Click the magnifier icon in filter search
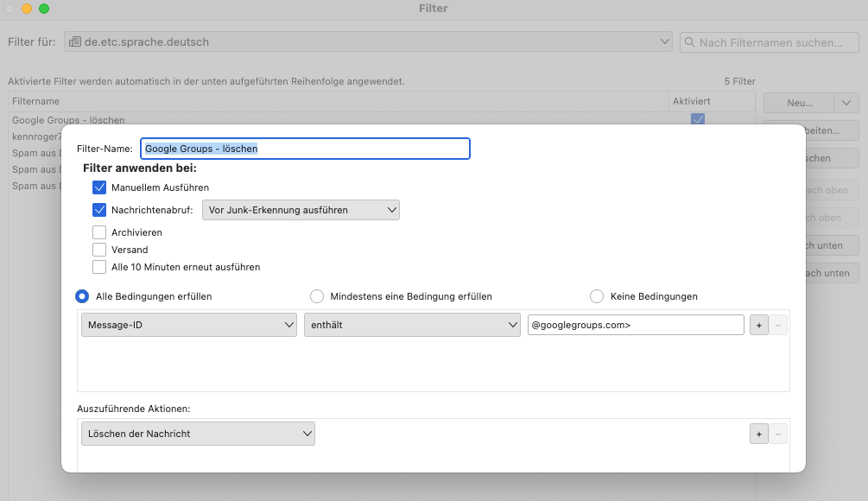The width and height of the screenshot is (868, 501). [690, 42]
